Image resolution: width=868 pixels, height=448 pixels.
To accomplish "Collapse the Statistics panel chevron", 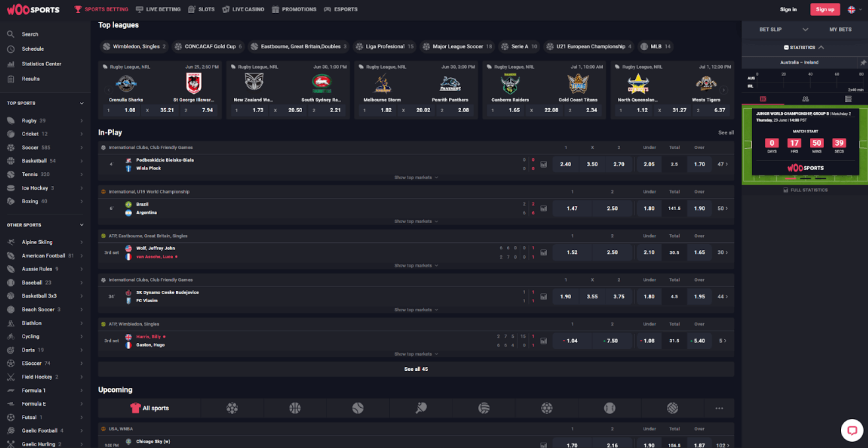I will [821, 48].
